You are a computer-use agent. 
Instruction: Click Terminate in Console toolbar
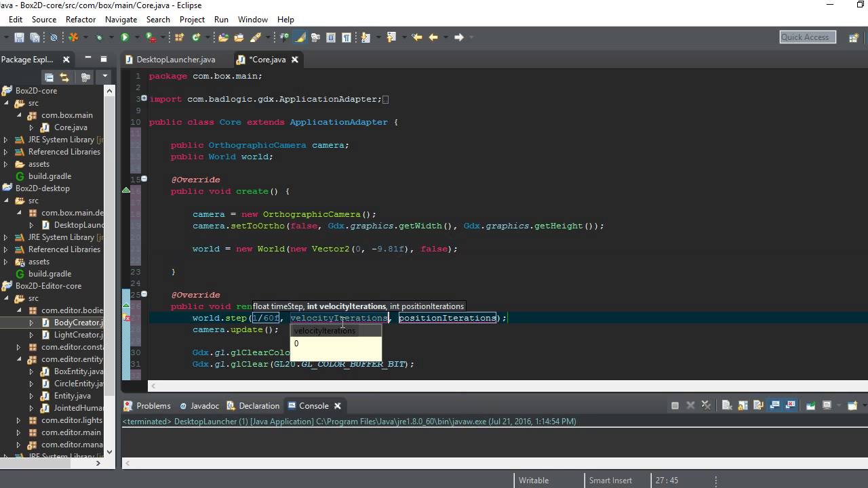tap(675, 405)
